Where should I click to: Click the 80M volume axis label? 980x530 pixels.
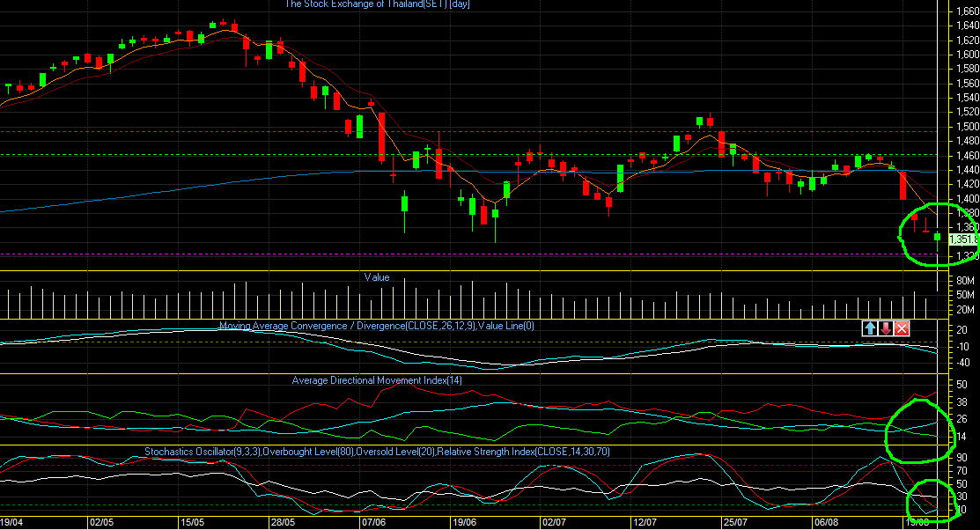point(965,281)
